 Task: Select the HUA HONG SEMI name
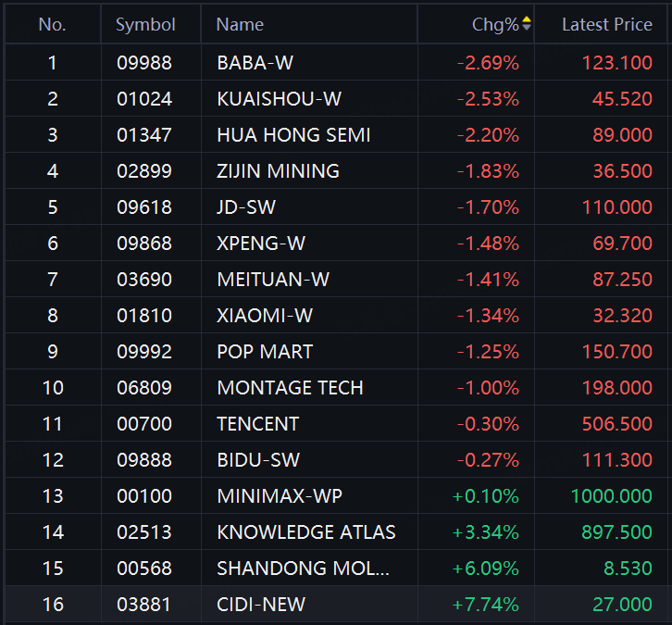(x=293, y=135)
